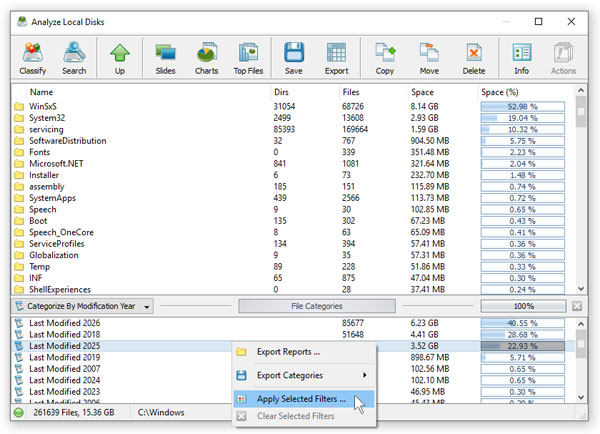Go up one directory level
Screen dimensions: 600x434
tap(120, 58)
